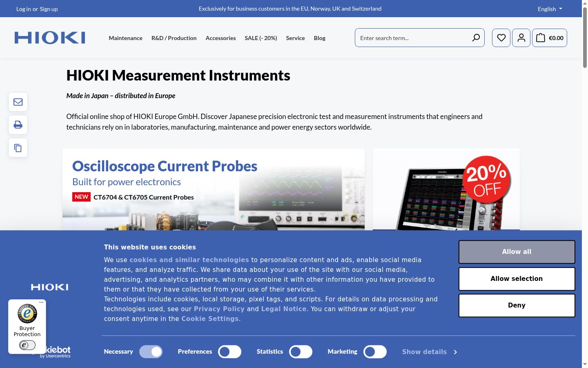Click the Made in Japan tagline text

tap(121, 96)
